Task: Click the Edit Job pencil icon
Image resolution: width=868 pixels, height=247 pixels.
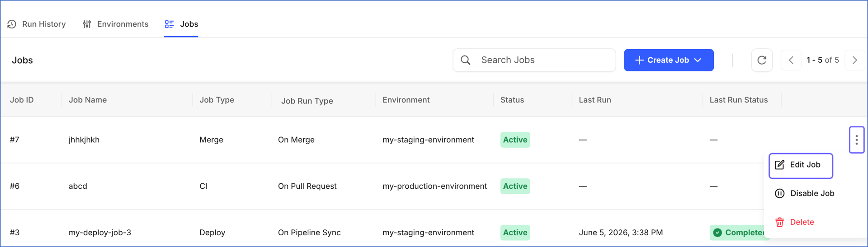Action: pos(779,165)
